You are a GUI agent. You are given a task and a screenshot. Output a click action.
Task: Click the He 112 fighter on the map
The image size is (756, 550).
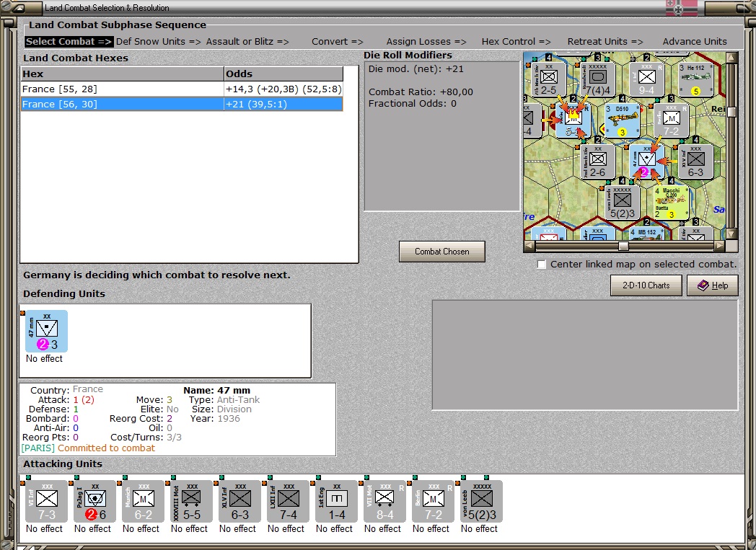tap(695, 80)
